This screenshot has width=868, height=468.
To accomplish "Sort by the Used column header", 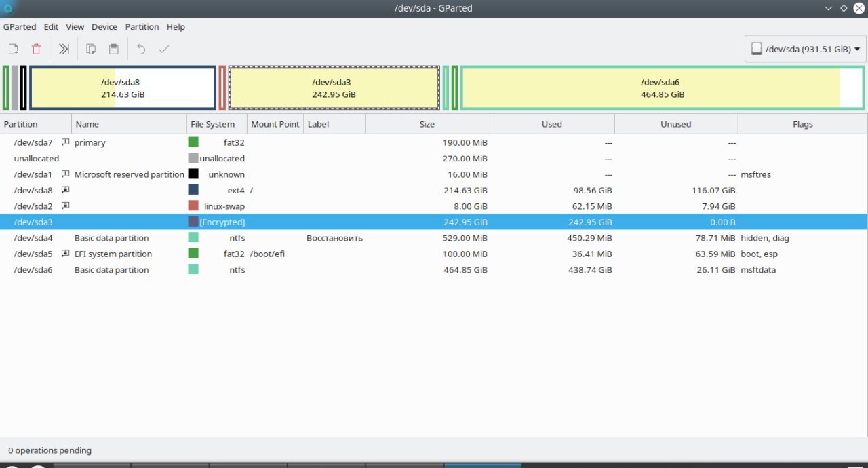I will [x=552, y=124].
